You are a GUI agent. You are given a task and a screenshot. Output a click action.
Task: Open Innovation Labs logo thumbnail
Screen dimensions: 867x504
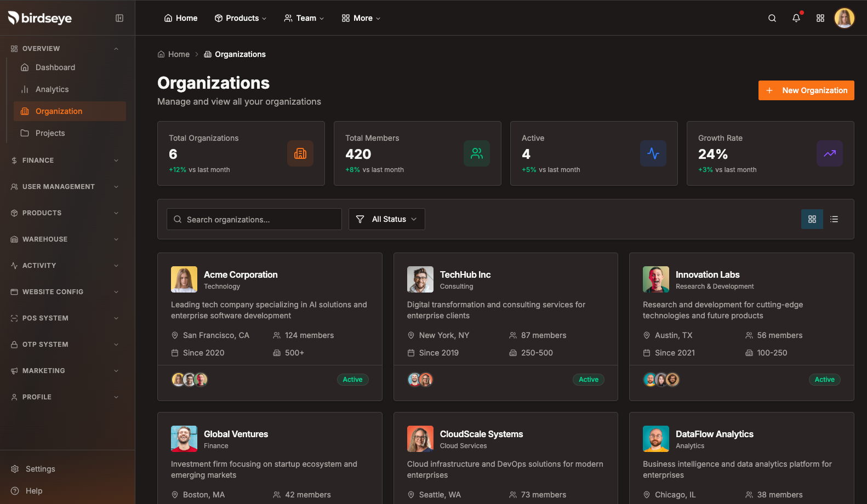point(656,279)
